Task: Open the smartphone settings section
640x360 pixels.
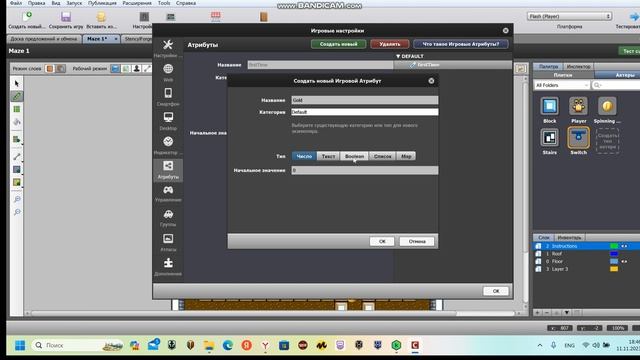Action: (x=168, y=93)
